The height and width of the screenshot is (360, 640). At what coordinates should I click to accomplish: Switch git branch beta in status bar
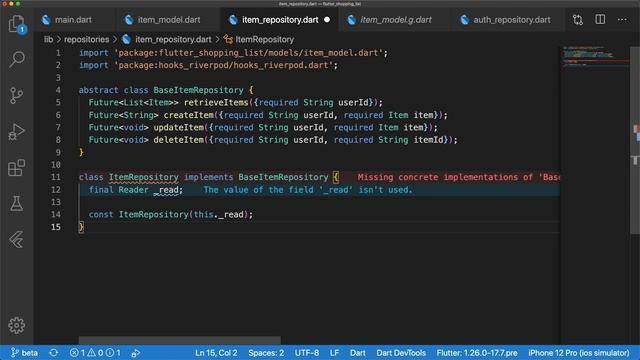pyautogui.click(x=24, y=353)
